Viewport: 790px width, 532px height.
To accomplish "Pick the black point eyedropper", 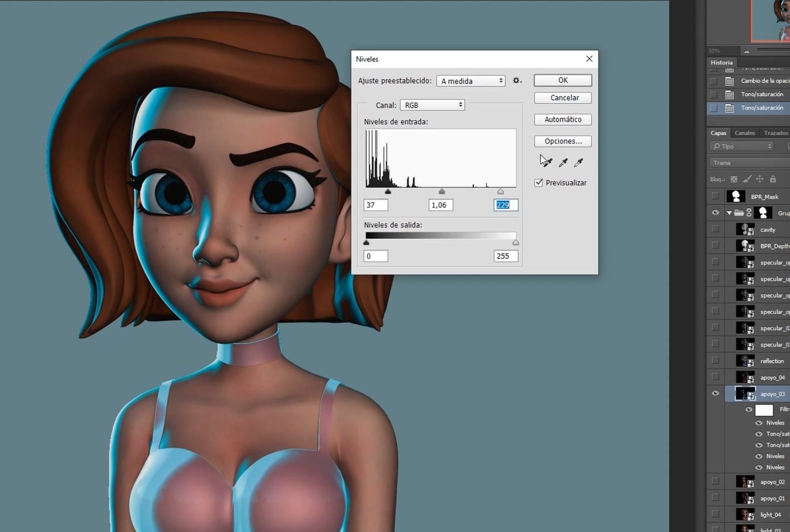I will (547, 162).
